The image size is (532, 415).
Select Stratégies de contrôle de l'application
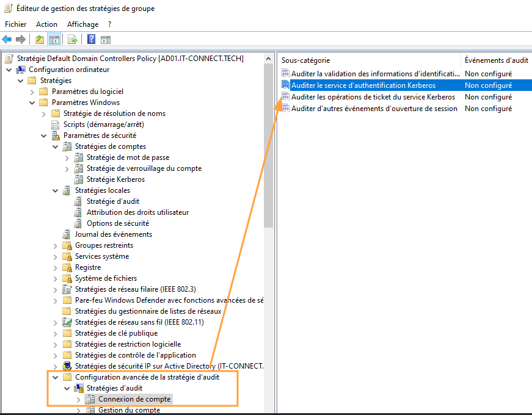[x=136, y=355]
